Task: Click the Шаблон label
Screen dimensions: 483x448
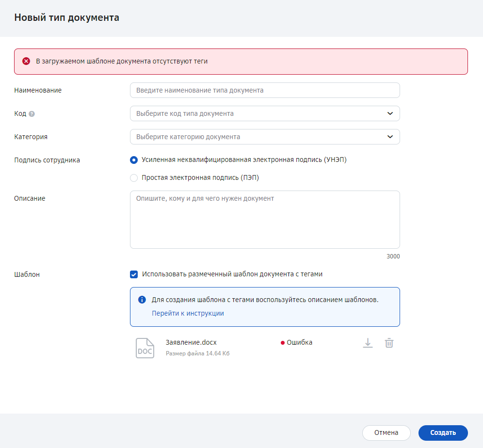Action: coord(27,274)
